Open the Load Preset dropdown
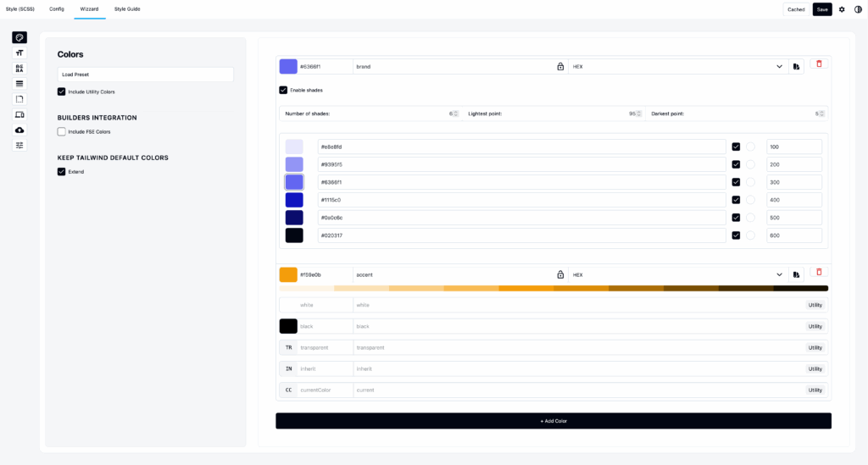Image resolution: width=868 pixels, height=465 pixels. (x=146, y=75)
